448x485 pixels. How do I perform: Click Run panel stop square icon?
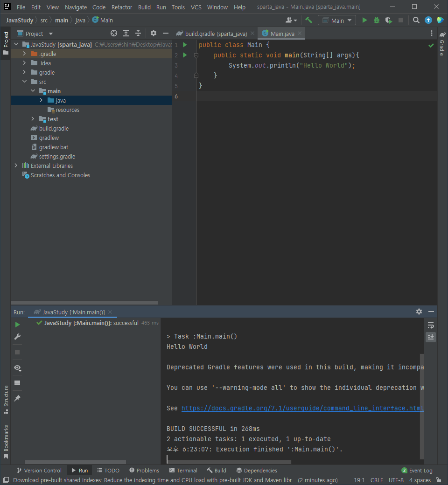17,352
